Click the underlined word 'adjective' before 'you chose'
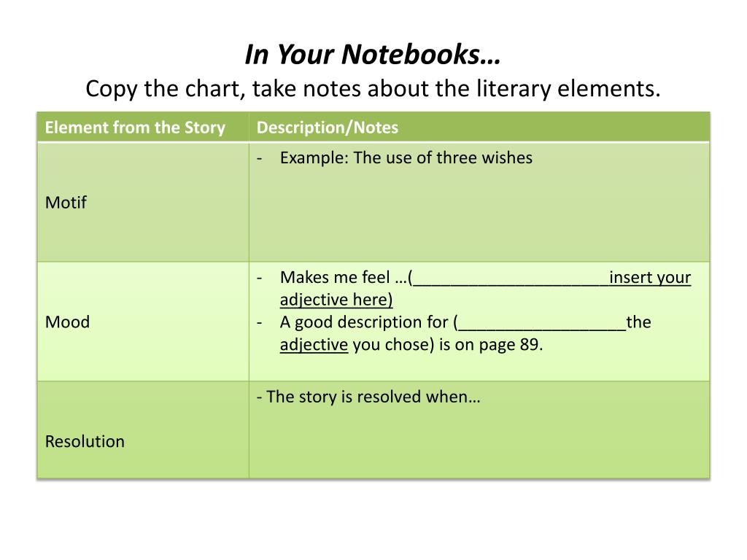This screenshot has width=747, height=560. 314,344
